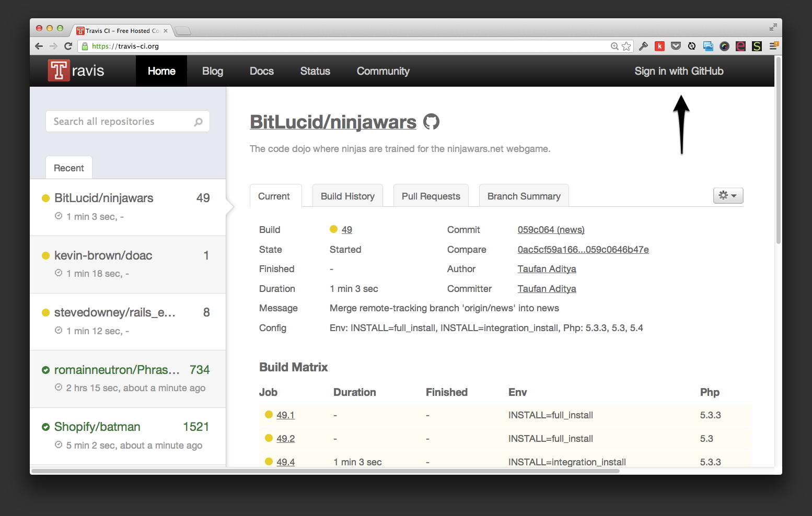
Task: Open the Status nav item
Action: coord(315,71)
